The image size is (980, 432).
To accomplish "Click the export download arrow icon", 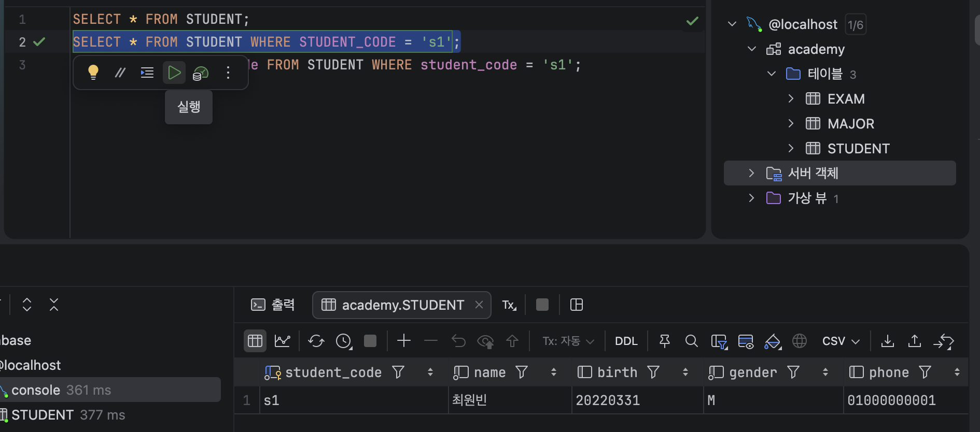I will [x=888, y=341].
